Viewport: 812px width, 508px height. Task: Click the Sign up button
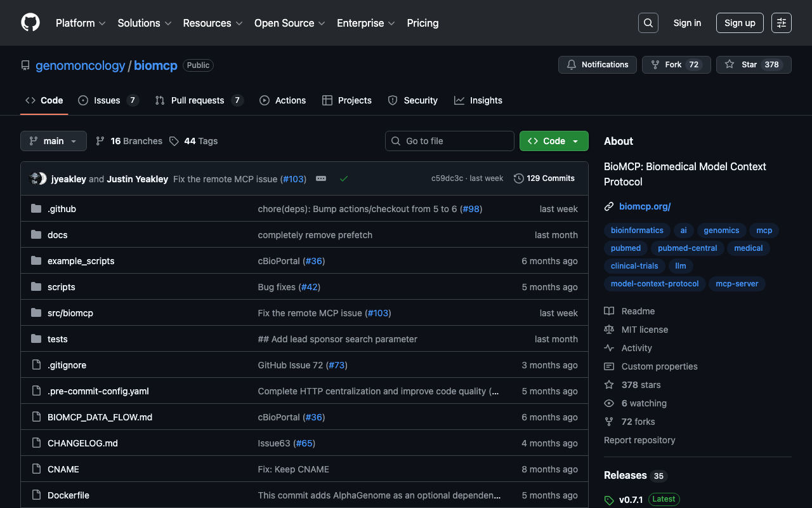739,23
